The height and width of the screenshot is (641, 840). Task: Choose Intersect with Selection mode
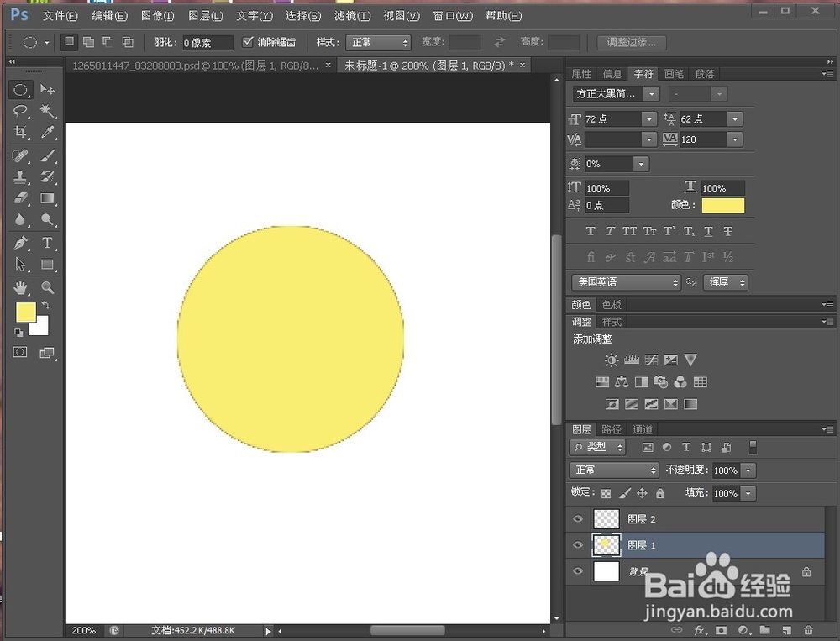point(128,42)
